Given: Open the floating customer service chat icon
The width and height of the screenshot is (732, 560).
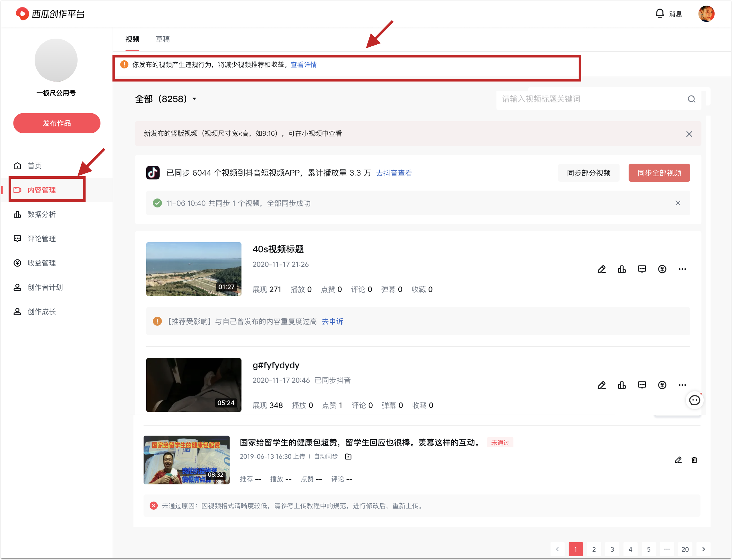Looking at the screenshot, I should (695, 400).
